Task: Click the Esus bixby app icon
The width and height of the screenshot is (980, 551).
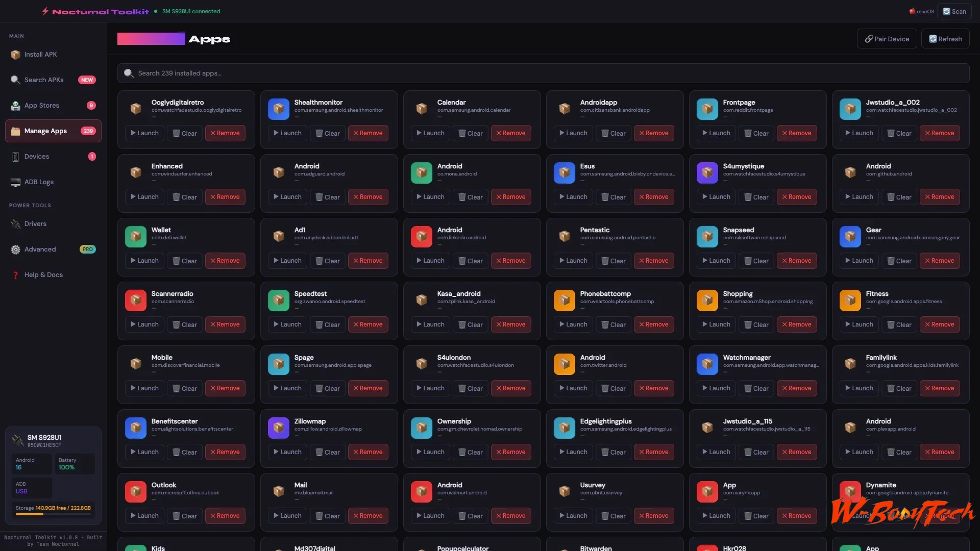Action: point(565,173)
